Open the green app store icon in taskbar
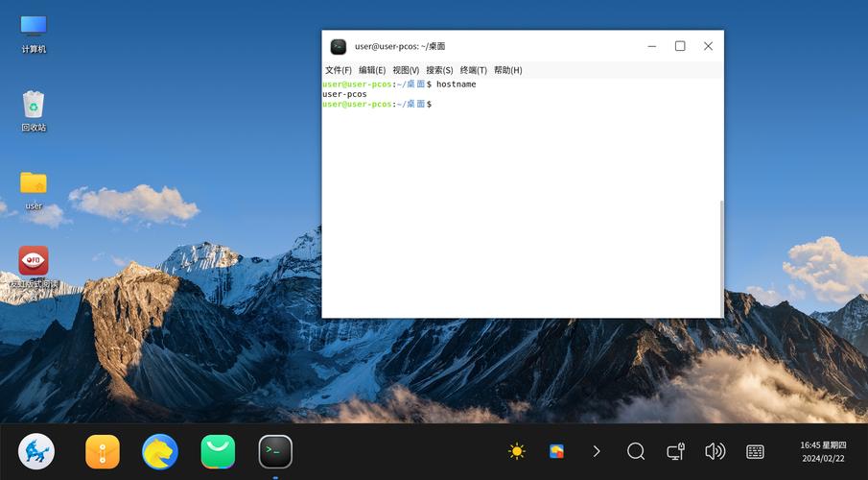 click(218, 451)
